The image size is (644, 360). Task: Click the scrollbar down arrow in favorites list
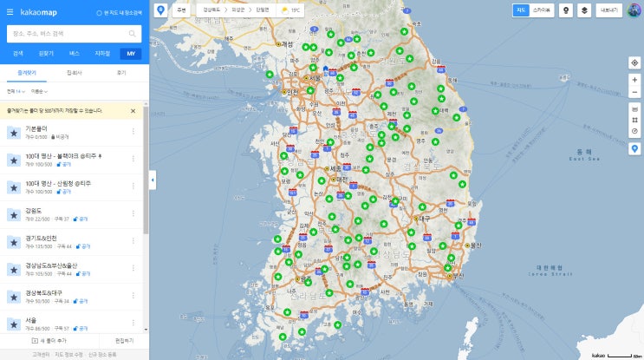pyautogui.click(x=146, y=330)
